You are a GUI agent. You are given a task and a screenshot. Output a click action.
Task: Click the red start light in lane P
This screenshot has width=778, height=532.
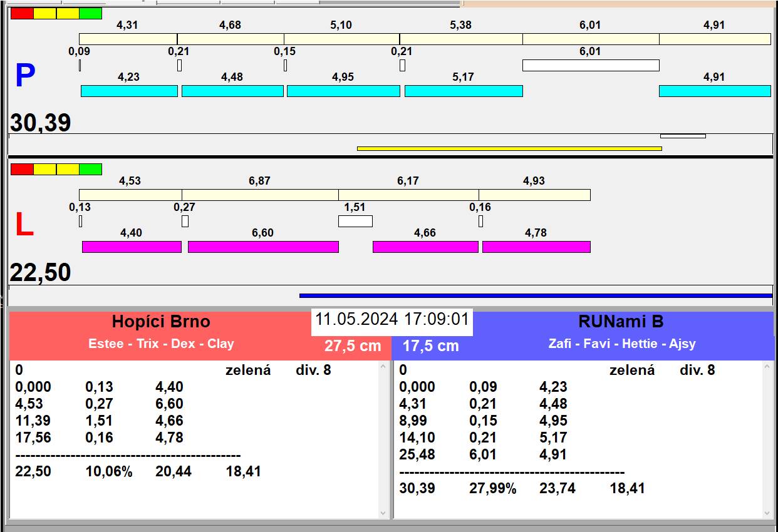22,13
